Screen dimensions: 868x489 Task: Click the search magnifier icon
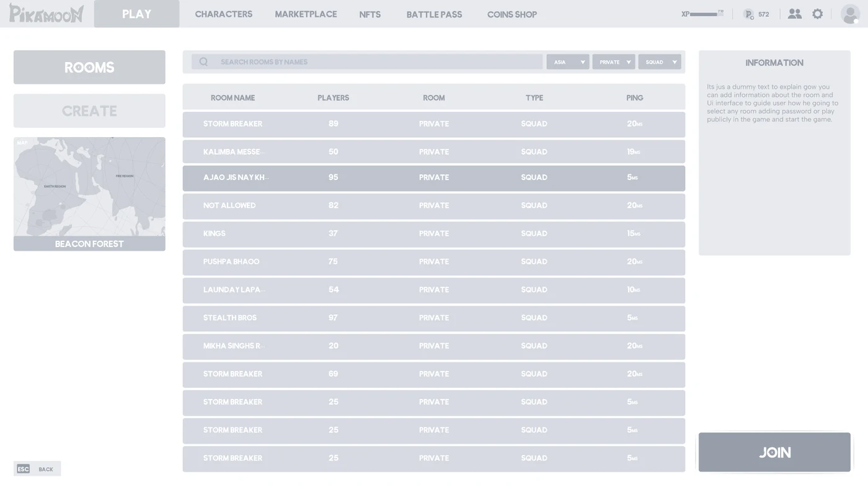[x=203, y=61]
